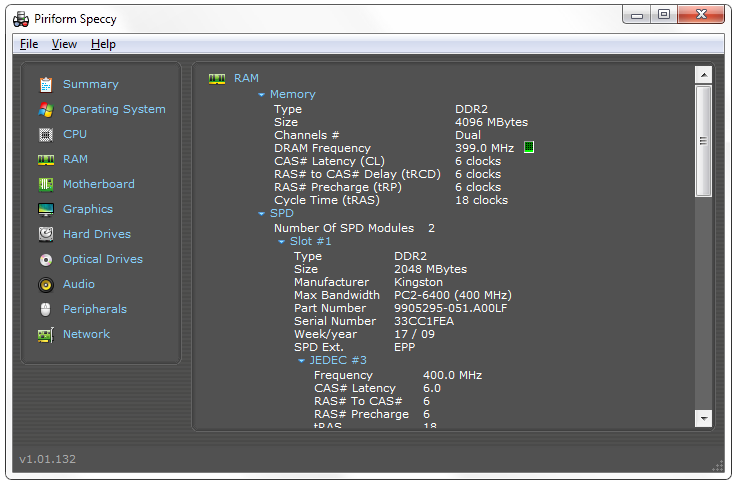This screenshot has width=733, height=483.
Task: Minimize the Speccy window
Action: (x=637, y=14)
